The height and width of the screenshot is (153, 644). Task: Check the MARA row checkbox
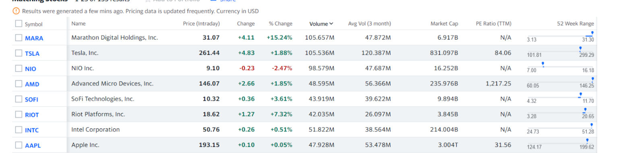19,37
